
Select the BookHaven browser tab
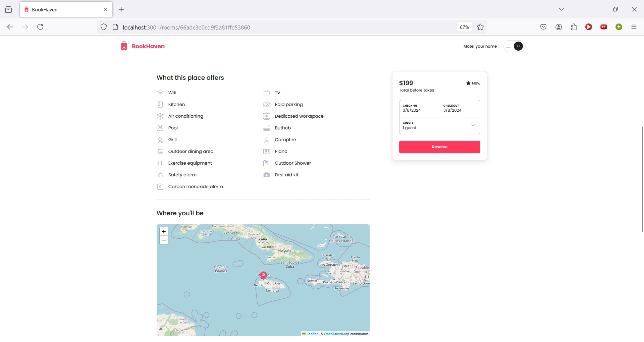pyautogui.click(x=66, y=9)
